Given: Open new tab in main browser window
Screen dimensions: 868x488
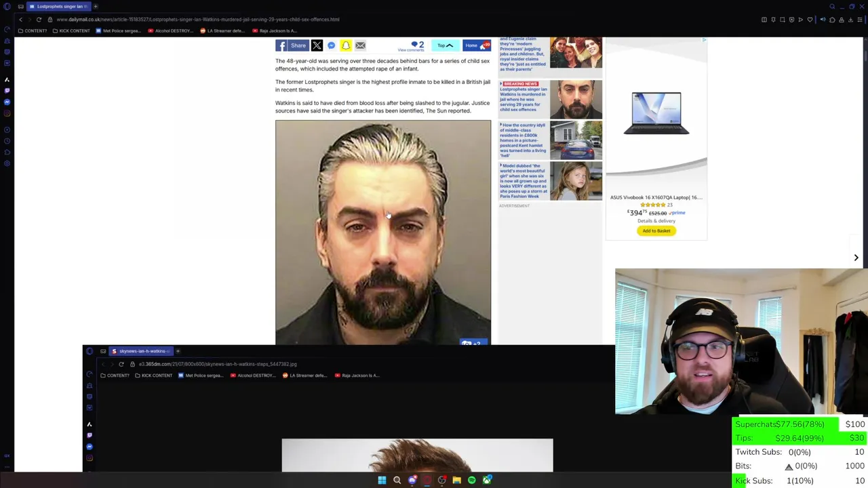Looking at the screenshot, I should (96, 6).
